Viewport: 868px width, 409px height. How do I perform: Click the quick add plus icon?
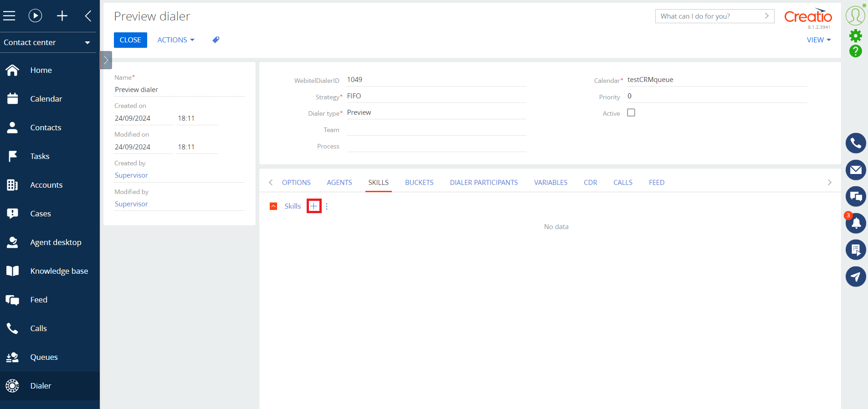point(62,16)
